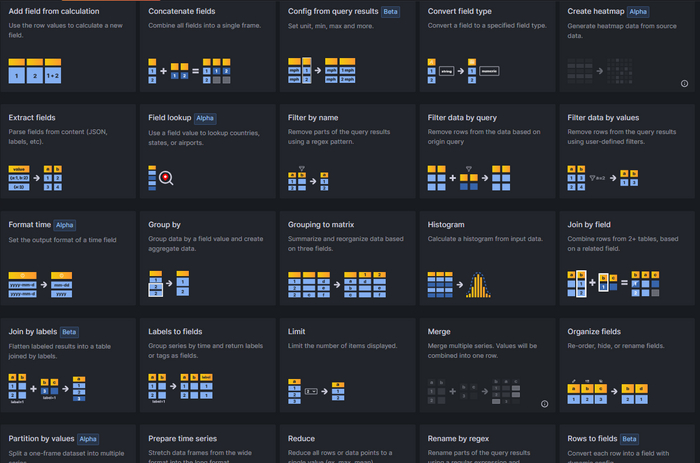Choose the Concatenate fields title
Screen dimensions: 700x463
[x=182, y=11]
